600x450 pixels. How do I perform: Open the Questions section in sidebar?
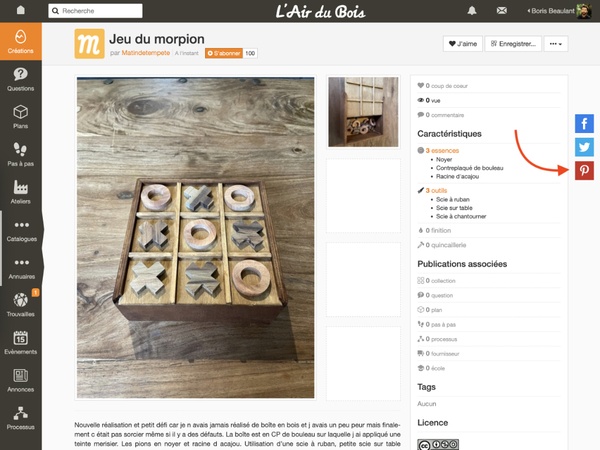click(x=20, y=78)
